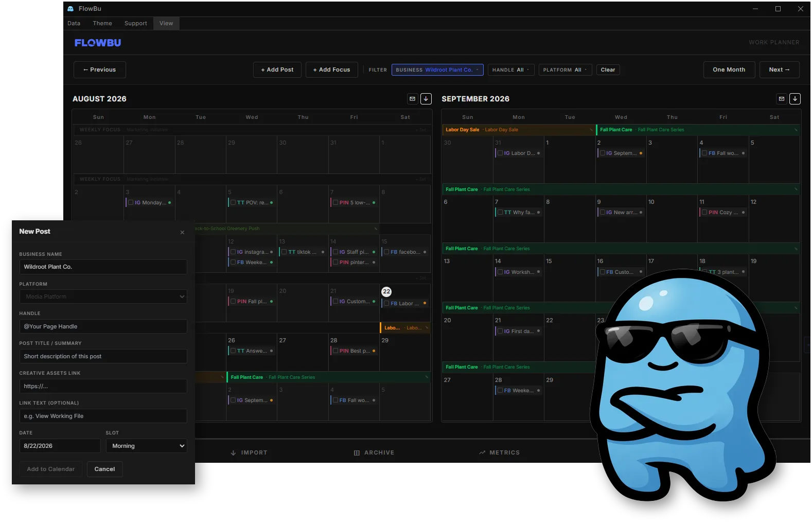
Task: Tick the FB Labor post checkbox on August 22
Action: tap(386, 304)
